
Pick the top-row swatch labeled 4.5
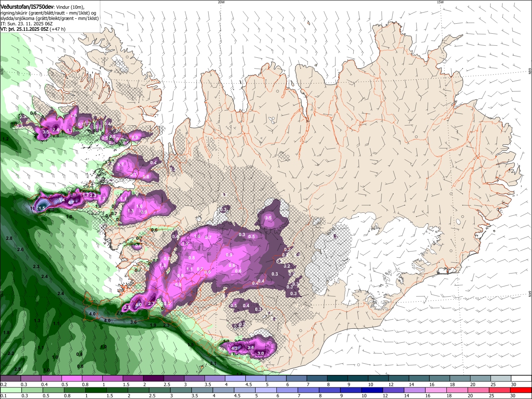click(x=255, y=379)
